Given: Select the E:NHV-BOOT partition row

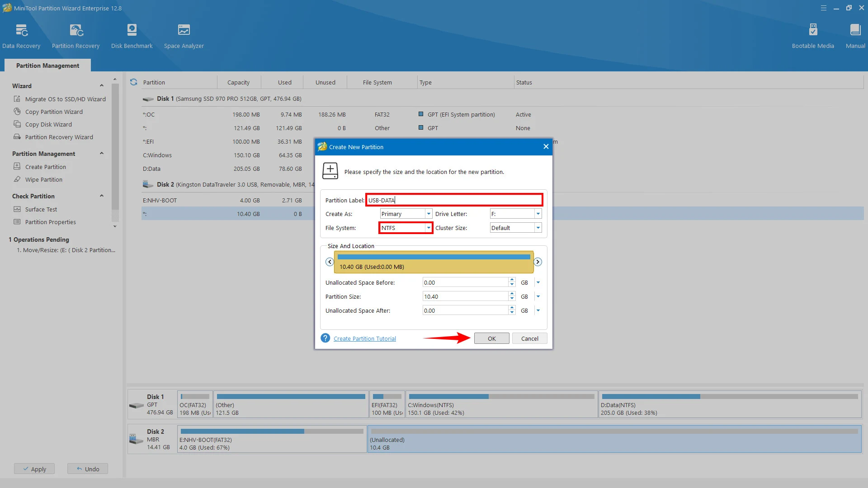Looking at the screenshot, I should 228,200.
